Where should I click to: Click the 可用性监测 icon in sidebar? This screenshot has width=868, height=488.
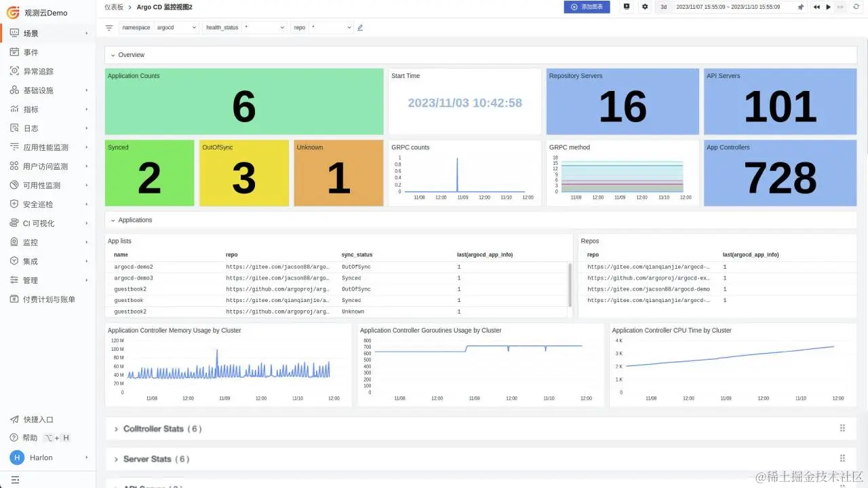[14, 185]
